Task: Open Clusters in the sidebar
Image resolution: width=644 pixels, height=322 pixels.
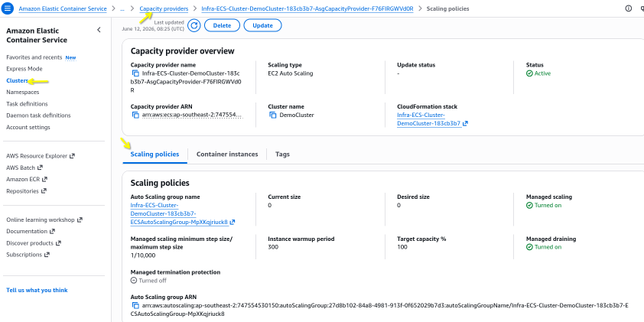Action: click(17, 80)
